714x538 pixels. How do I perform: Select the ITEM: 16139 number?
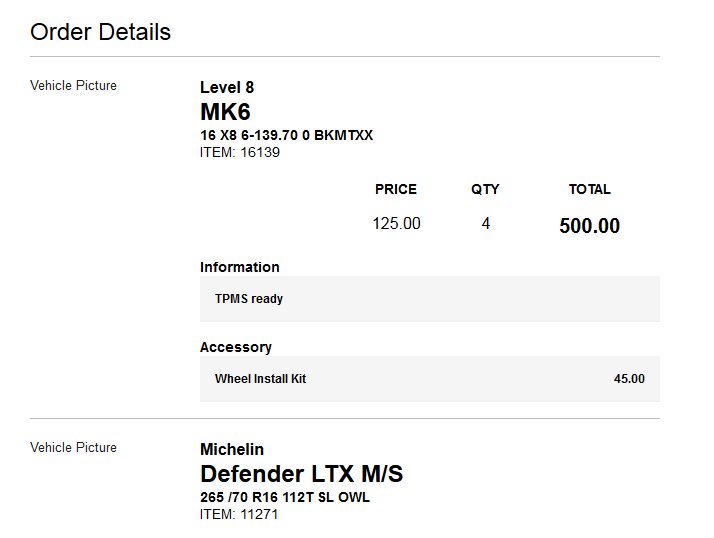(240, 152)
